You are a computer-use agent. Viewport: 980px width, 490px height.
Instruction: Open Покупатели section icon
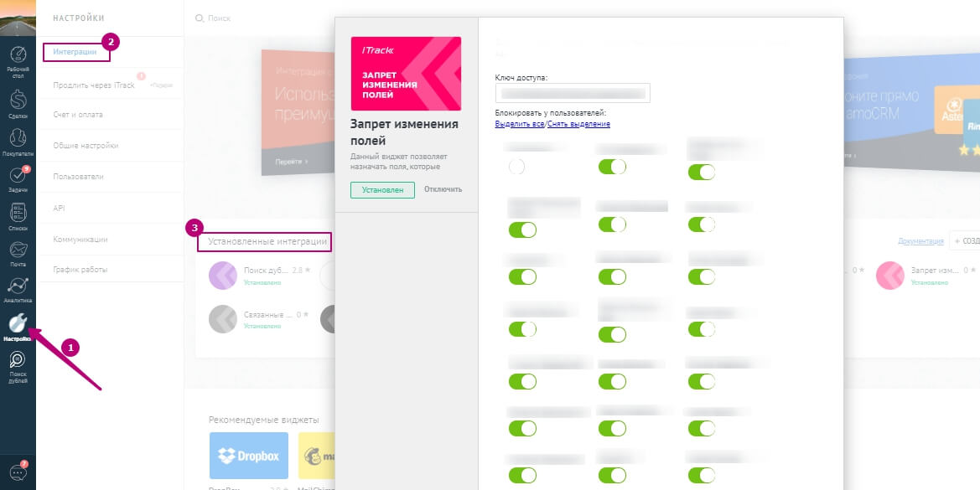tap(18, 141)
